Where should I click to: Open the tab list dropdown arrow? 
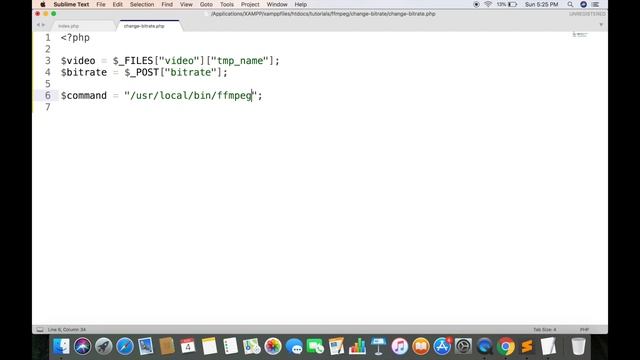tap(601, 24)
